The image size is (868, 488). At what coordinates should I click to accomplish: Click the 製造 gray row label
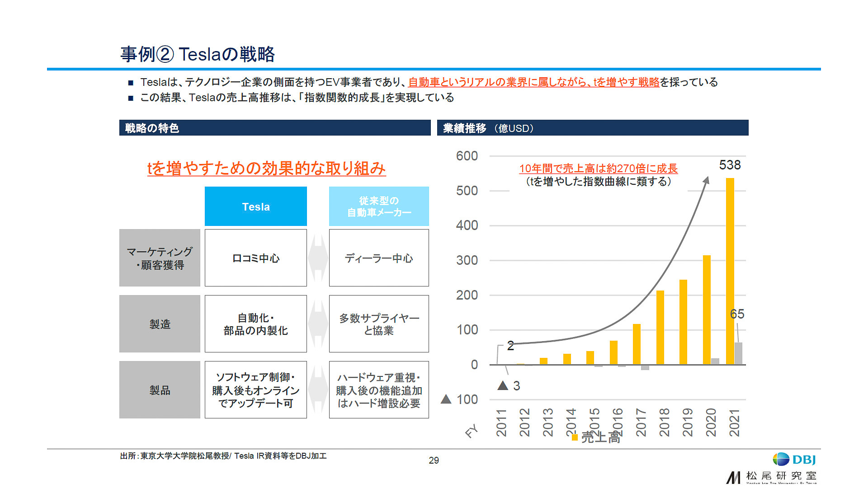click(160, 324)
